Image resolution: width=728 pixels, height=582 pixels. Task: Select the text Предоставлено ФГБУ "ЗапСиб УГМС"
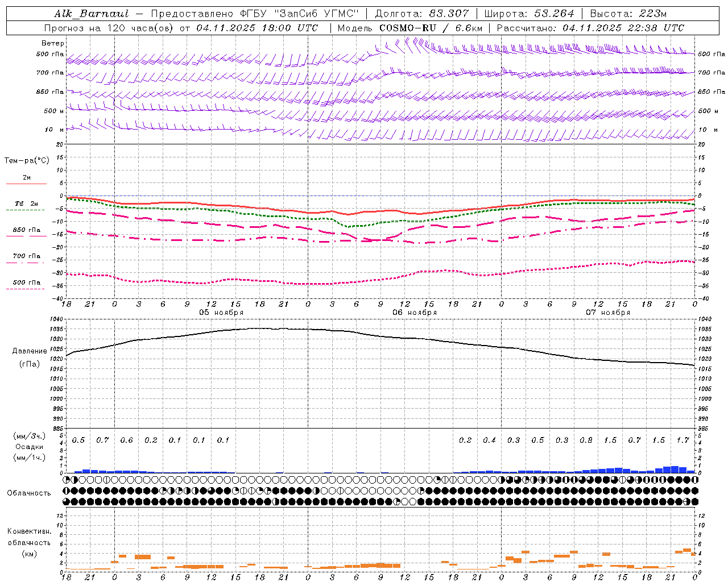pyautogui.click(x=255, y=14)
